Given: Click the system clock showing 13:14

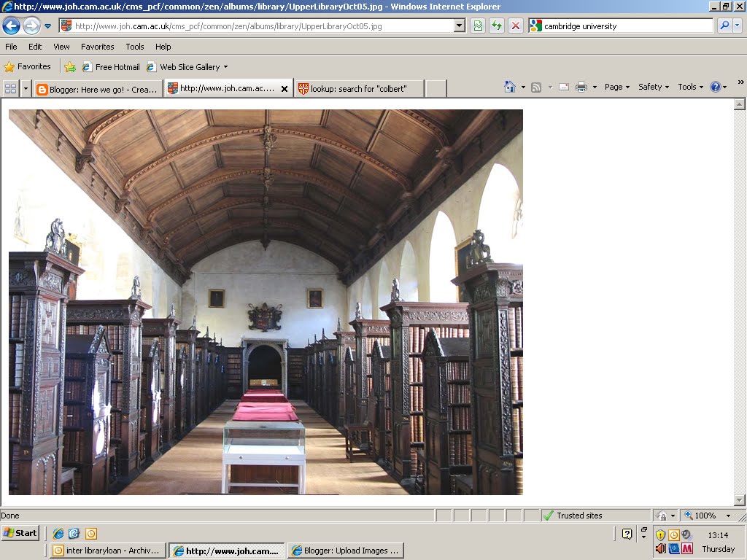Looking at the screenshot, I should (x=718, y=534).
